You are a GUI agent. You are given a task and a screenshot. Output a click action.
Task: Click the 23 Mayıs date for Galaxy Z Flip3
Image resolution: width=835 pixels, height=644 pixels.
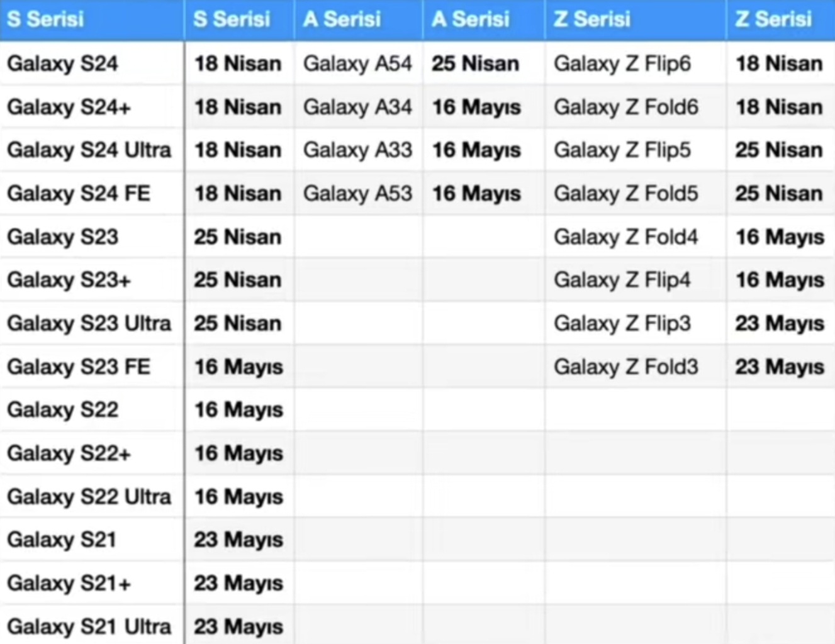tap(780, 323)
